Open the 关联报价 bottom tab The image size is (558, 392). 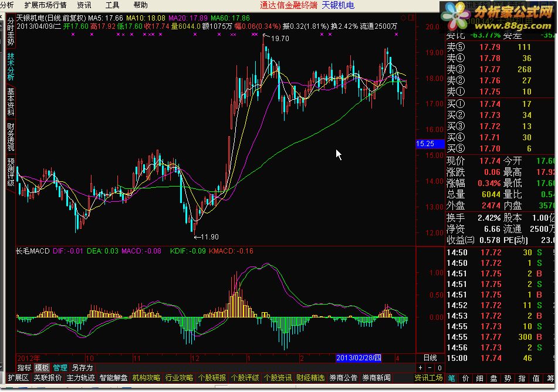pos(48,378)
